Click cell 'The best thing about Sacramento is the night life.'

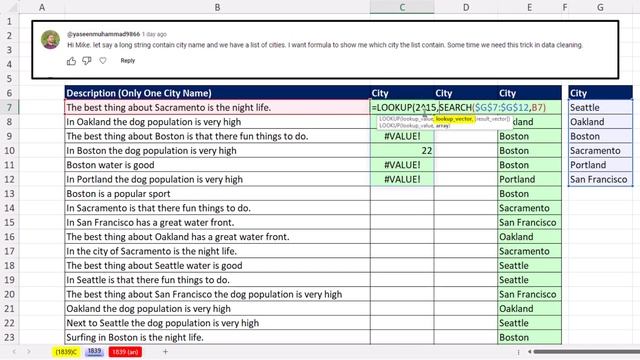click(217, 107)
